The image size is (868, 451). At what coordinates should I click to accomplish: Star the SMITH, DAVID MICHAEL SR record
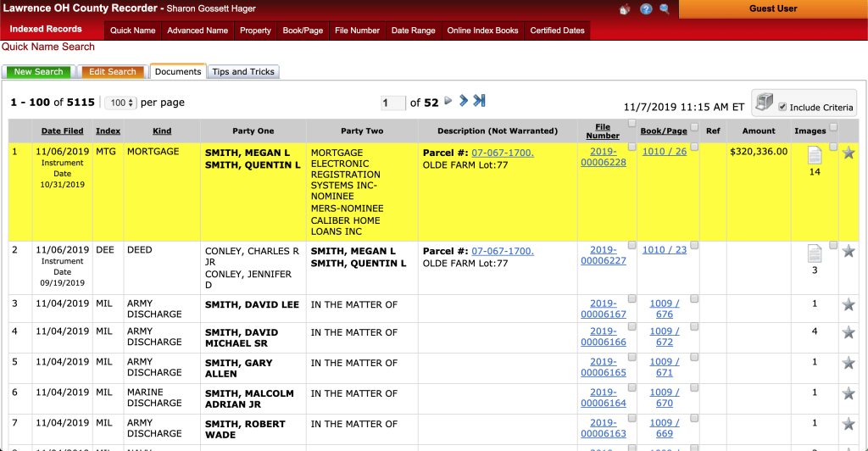[848, 332]
